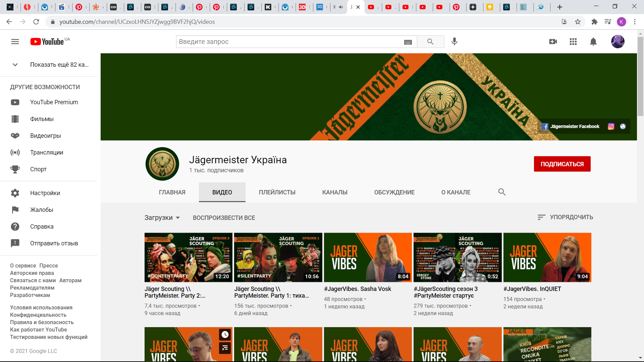Open the УПОРЯДОЧИТЬ sort menu
Screen dimensions: 644x362
coord(565,217)
